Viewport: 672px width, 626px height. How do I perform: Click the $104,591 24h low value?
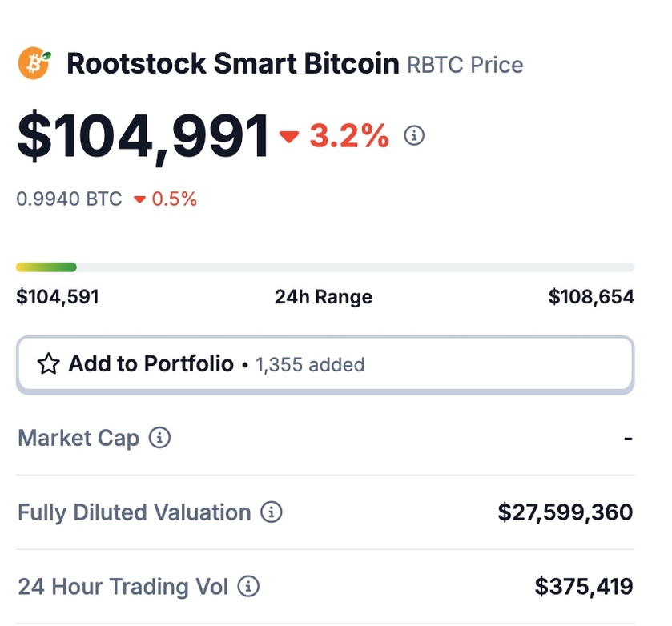pos(58,297)
